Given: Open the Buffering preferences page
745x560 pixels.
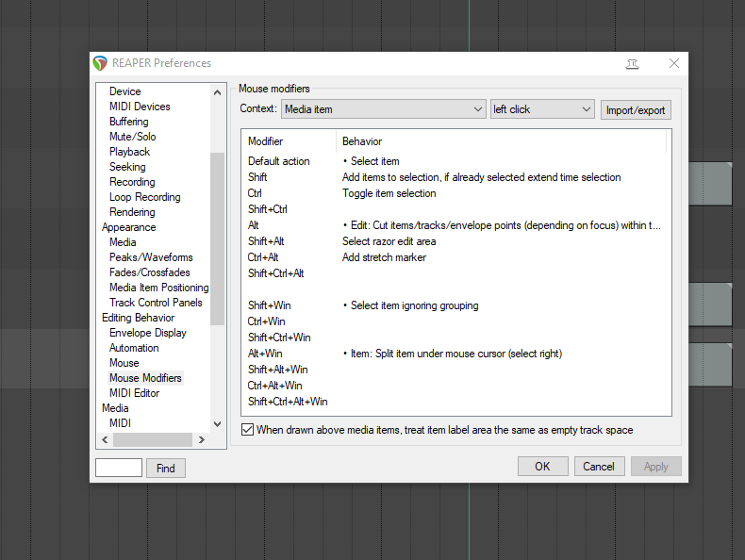Looking at the screenshot, I should 129,122.
